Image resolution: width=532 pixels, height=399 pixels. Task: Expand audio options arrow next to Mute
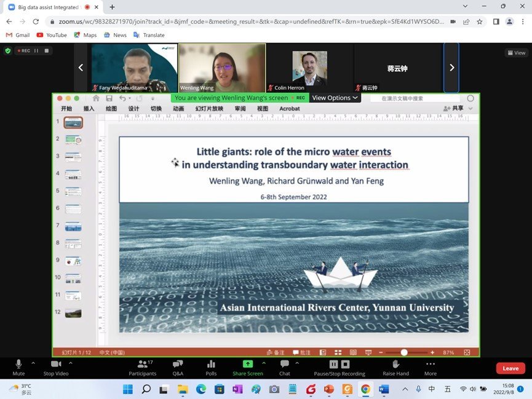click(x=33, y=363)
